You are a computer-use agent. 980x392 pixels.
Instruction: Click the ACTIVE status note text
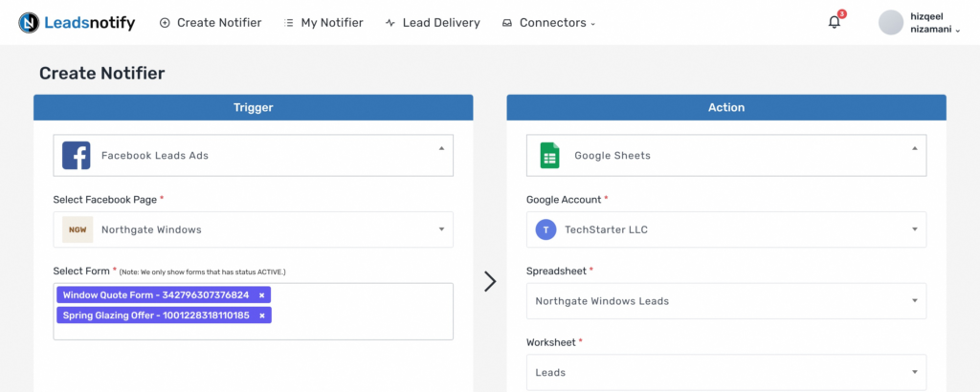pos(203,272)
